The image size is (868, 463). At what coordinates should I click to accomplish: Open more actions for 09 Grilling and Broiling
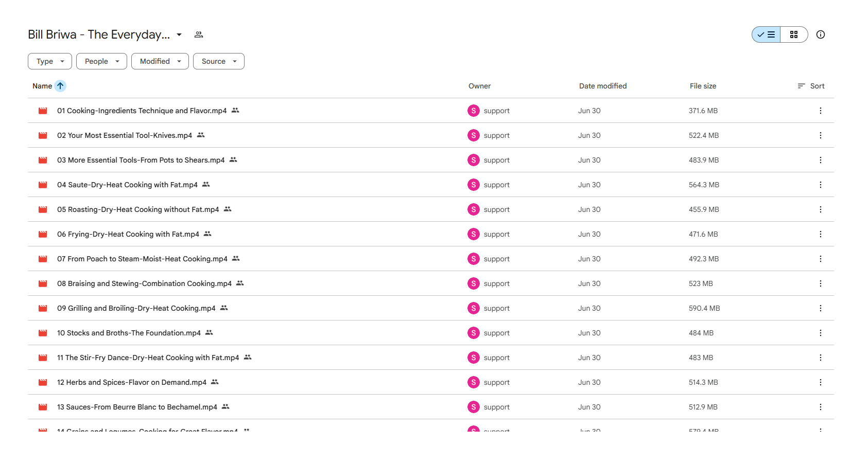[x=821, y=308]
